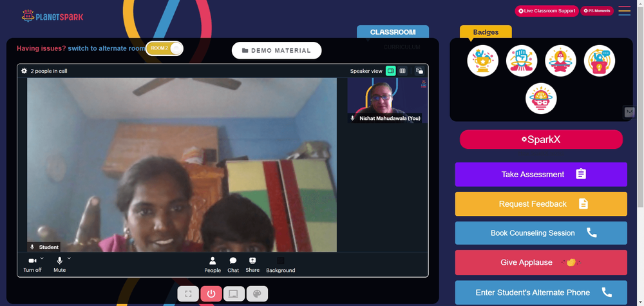The width and height of the screenshot is (644, 306).
Task: Open DEMO MATERIAL folder
Action: (x=276, y=50)
